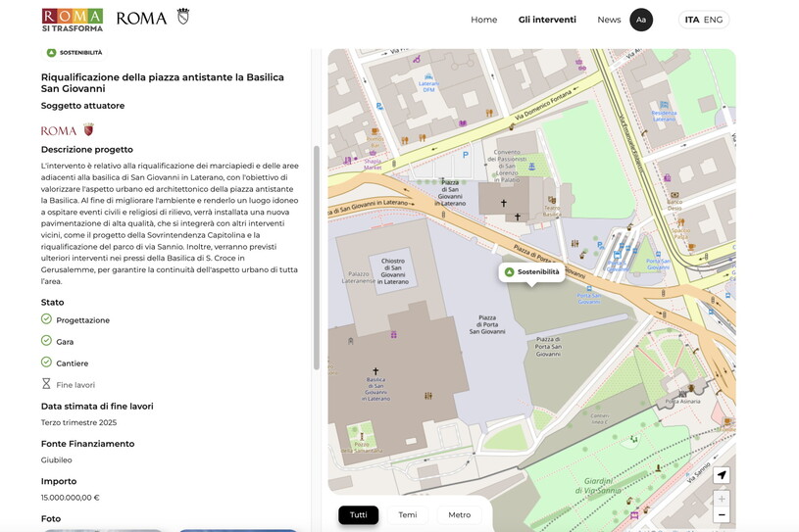Zoom out the map with minus button
The height and width of the screenshot is (532, 799).
722,514
